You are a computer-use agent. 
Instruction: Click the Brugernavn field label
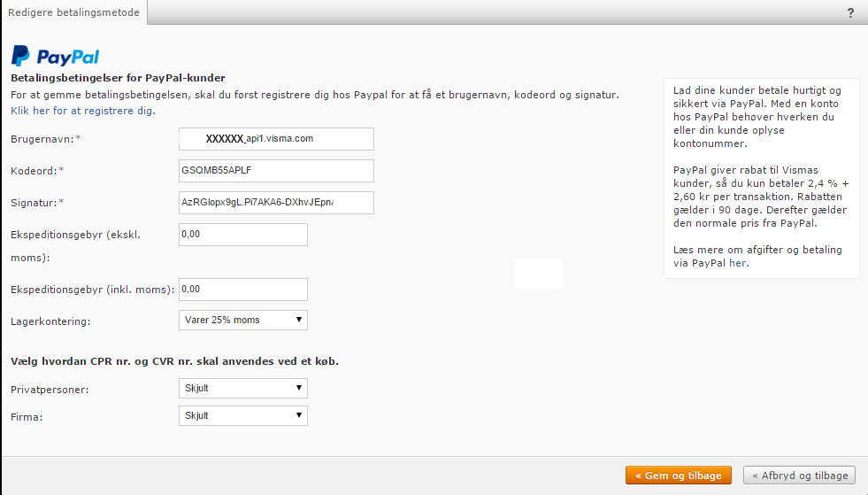click(42, 140)
